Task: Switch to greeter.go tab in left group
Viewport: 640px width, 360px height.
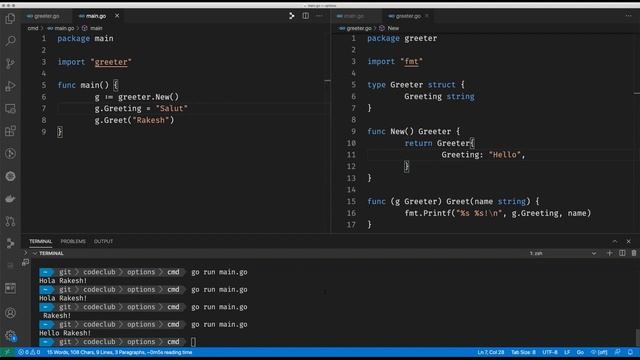Action: (47, 16)
